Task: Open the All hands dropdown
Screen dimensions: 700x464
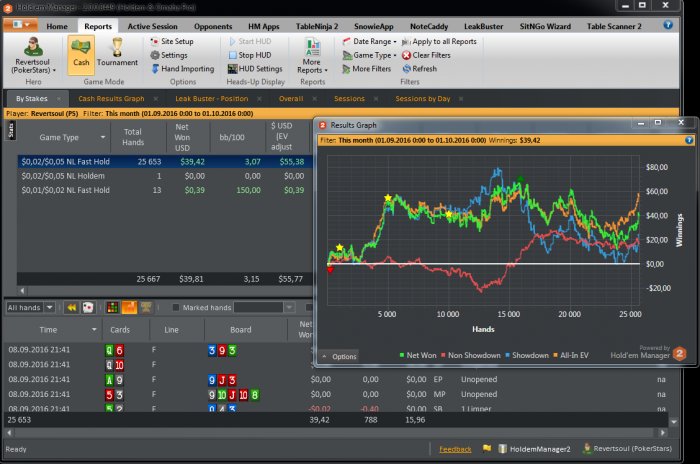Action: pyautogui.click(x=30, y=307)
